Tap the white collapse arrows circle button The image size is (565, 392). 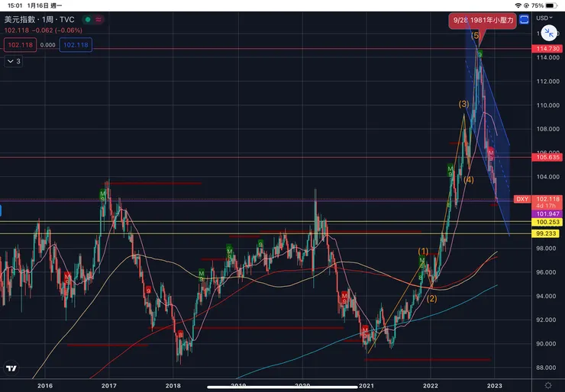tap(549, 33)
